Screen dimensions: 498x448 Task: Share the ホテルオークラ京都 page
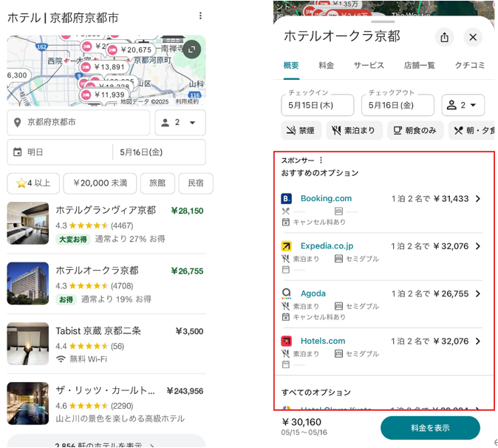click(444, 37)
